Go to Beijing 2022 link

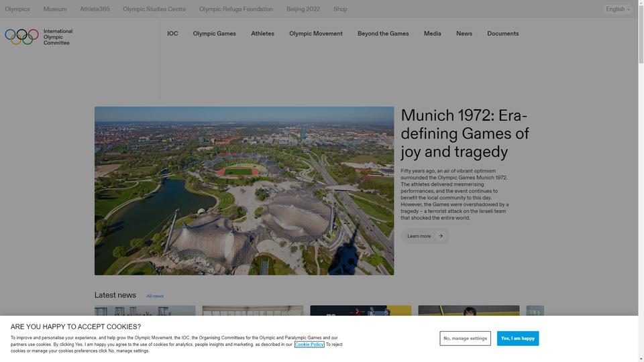click(303, 9)
